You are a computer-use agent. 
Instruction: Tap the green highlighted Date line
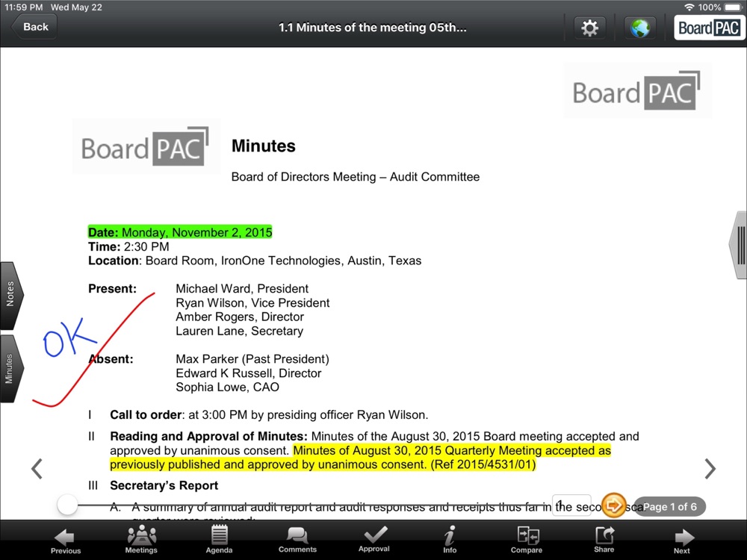[180, 232]
